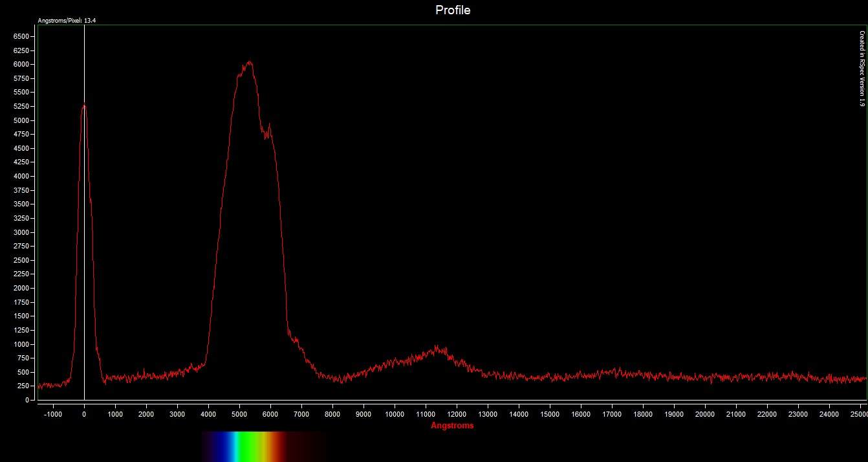The image size is (868, 462).
Task: Click the 10000 tick on the x-axis
Action: tap(395, 414)
